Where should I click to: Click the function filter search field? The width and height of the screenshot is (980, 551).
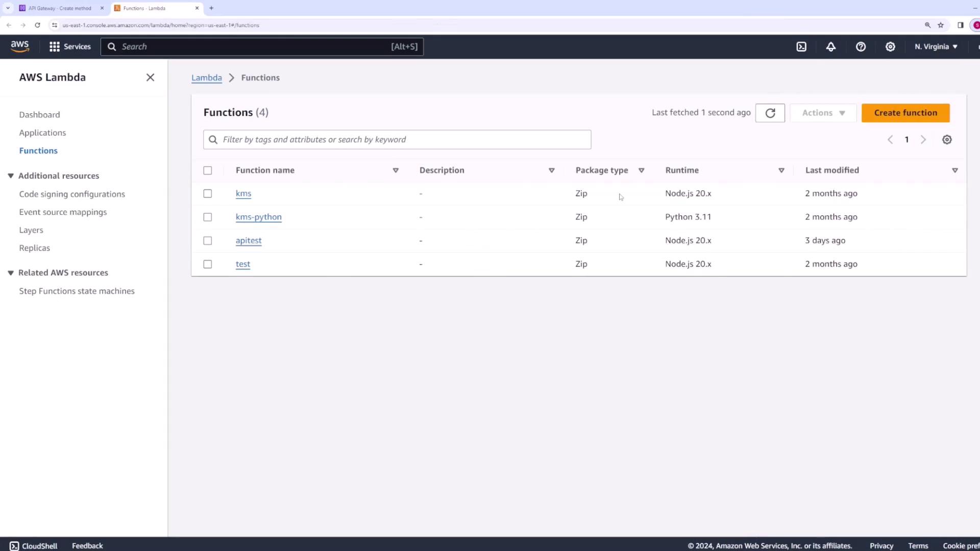(x=403, y=139)
